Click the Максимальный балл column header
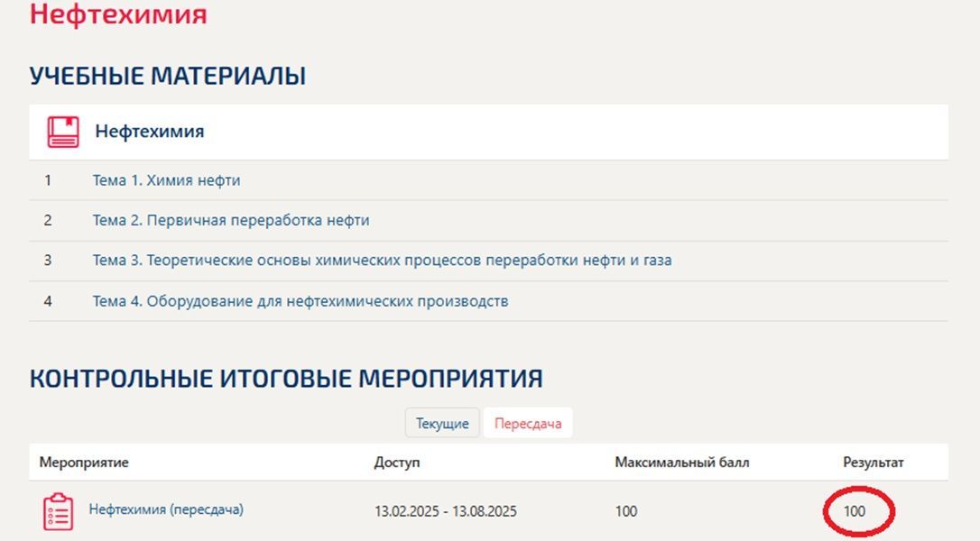 [x=682, y=463]
